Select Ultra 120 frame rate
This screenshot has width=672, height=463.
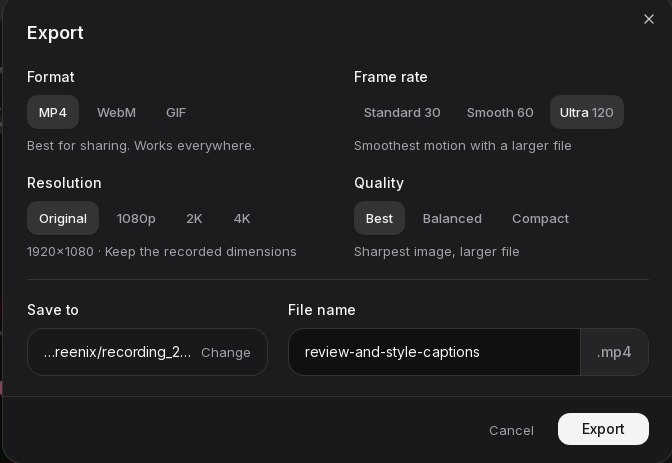(587, 112)
